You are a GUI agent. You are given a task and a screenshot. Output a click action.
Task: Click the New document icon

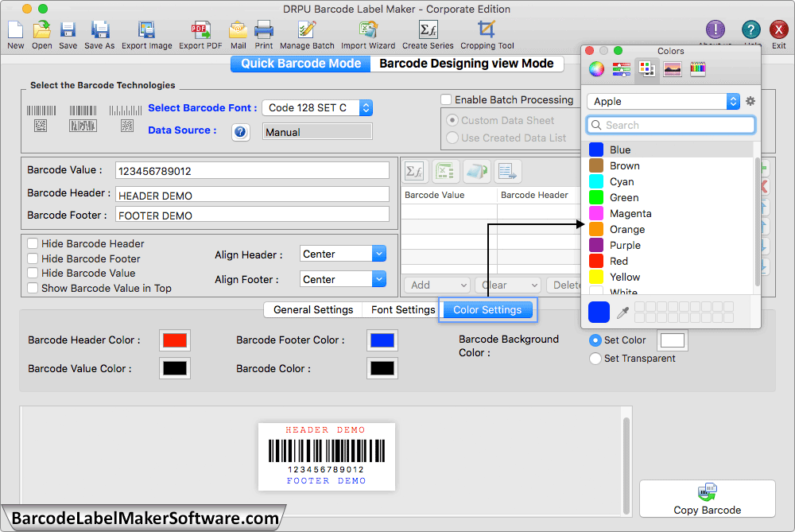point(15,30)
